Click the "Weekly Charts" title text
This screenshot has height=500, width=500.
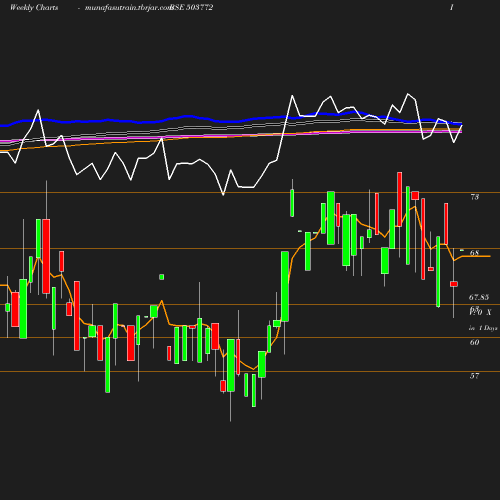click(34, 7)
